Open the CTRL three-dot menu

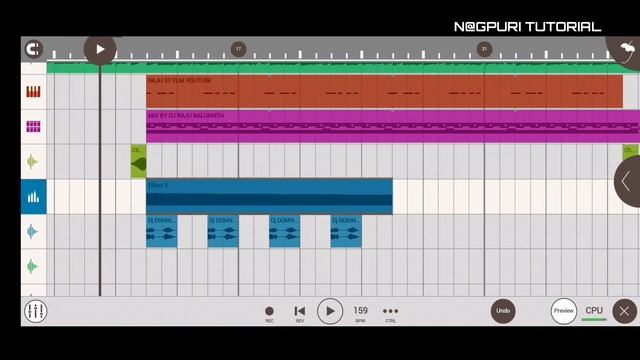click(391, 313)
